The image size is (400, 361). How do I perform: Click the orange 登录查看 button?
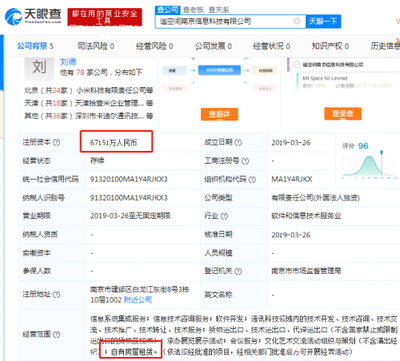tap(343, 114)
